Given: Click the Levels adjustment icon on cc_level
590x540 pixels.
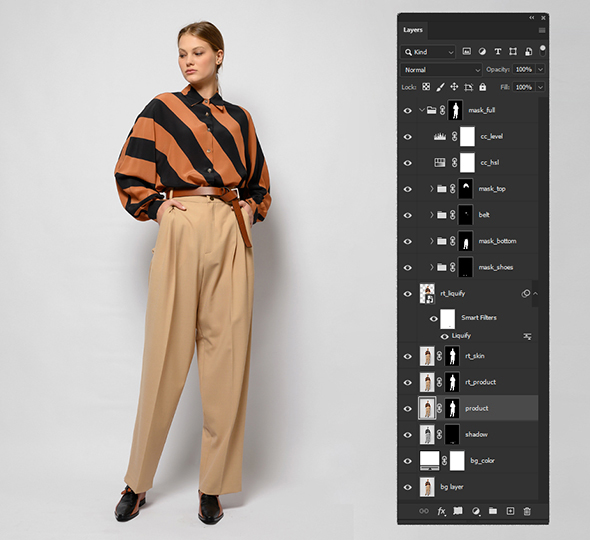Looking at the screenshot, I should (439, 136).
